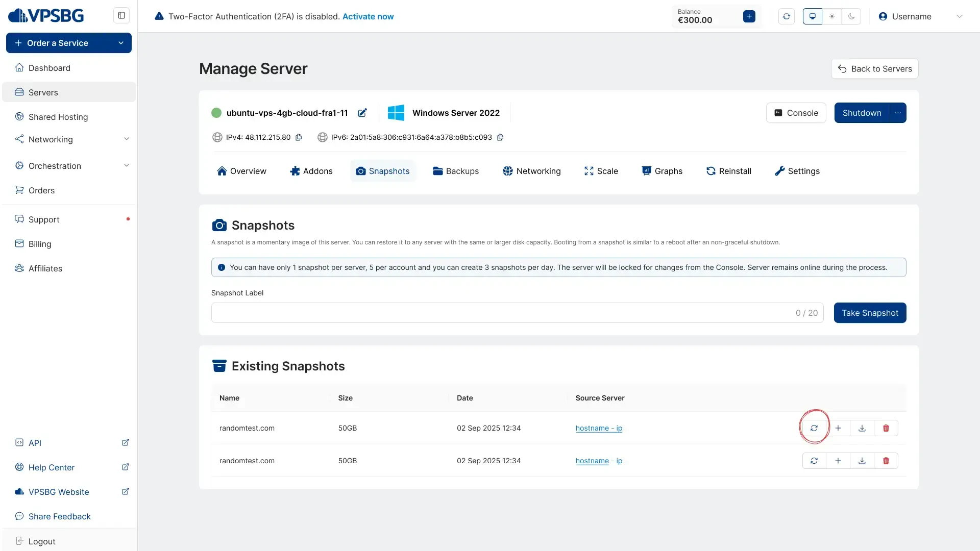The image size is (980, 551).
Task: Collapse the sidebar panel toggle
Action: click(121, 15)
